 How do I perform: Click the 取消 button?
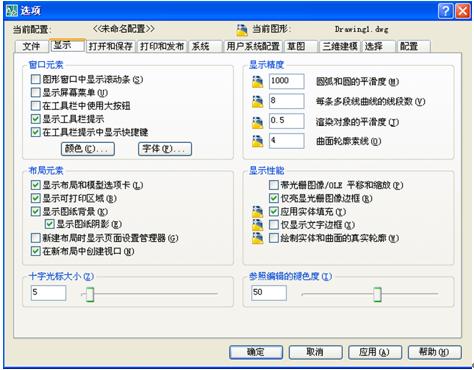[x=315, y=352]
